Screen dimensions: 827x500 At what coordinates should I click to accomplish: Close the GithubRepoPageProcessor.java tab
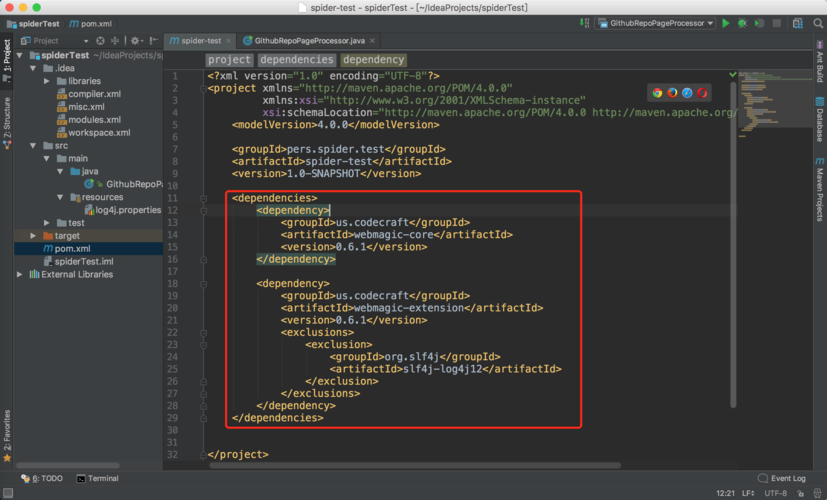(372, 41)
